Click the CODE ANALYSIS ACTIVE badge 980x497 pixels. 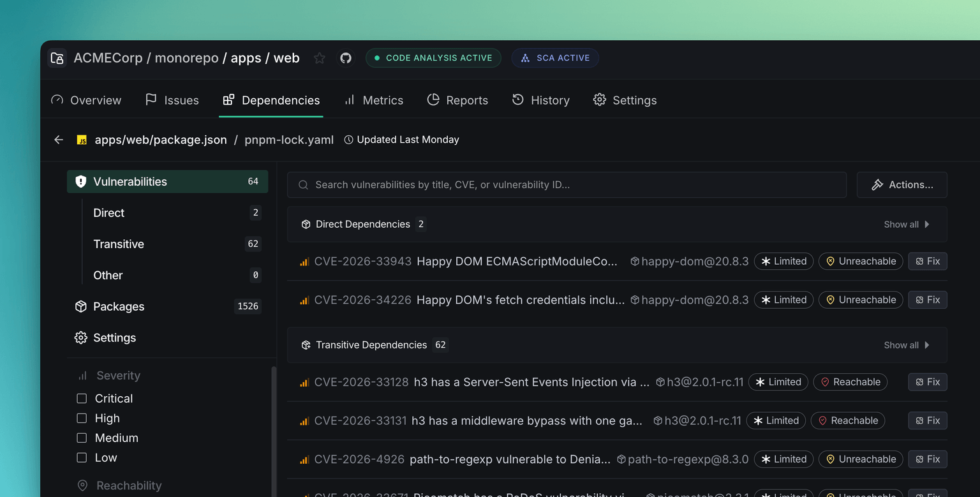[x=433, y=58]
